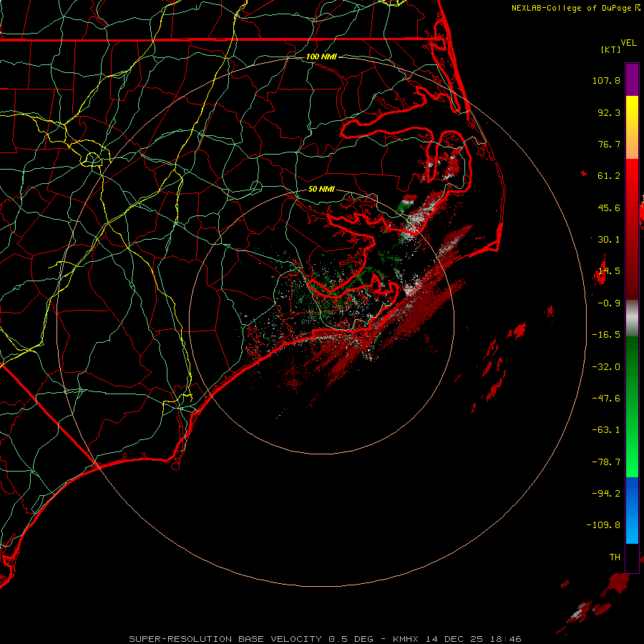
Task: Click the 92.3 velocity scale value
Action: pyautogui.click(x=609, y=112)
